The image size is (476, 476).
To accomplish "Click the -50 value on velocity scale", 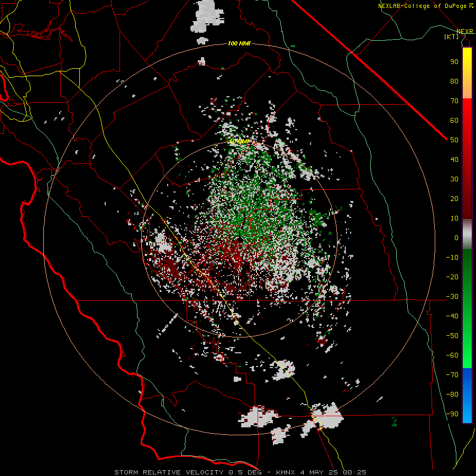I will [452, 336].
